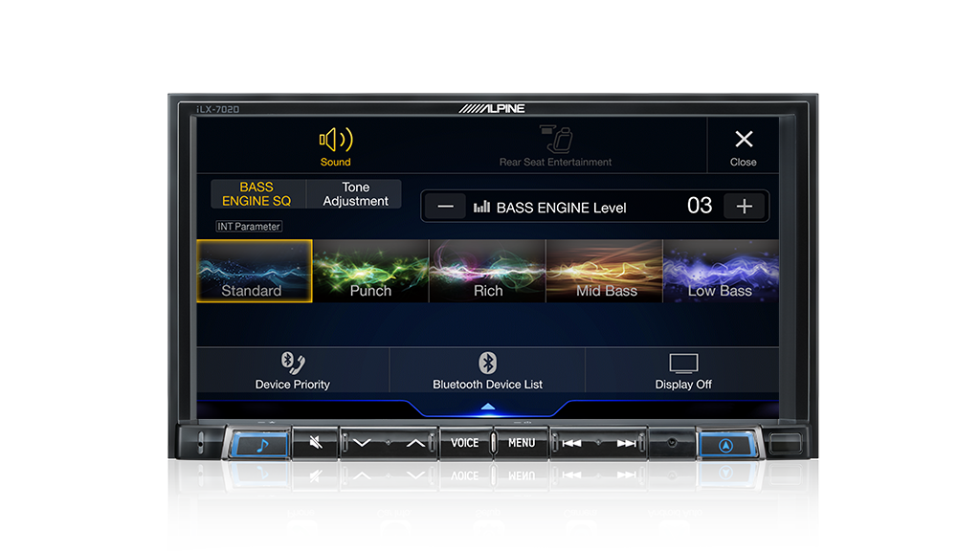
Task: Choose the Punch bass preset
Action: click(x=370, y=271)
